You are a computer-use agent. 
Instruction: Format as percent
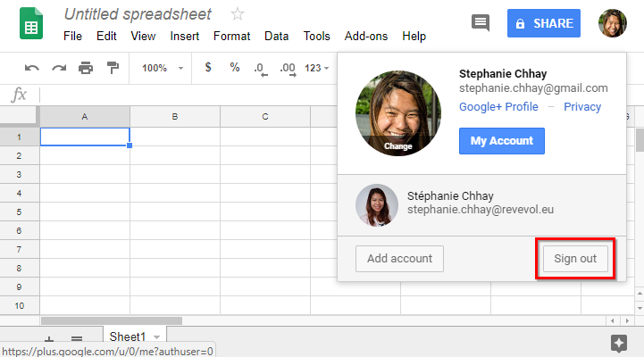coord(235,67)
